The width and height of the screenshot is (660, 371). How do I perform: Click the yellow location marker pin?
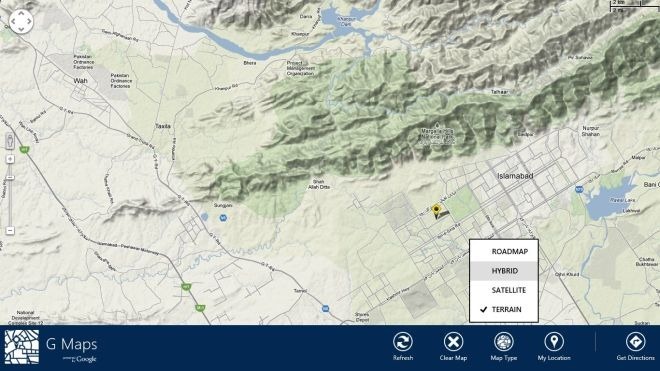[436, 210]
